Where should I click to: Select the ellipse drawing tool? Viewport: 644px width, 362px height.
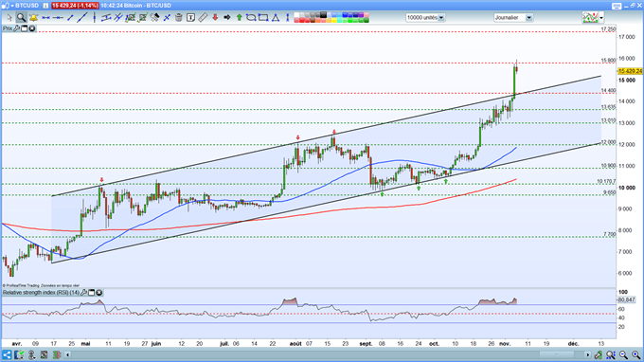point(251,17)
